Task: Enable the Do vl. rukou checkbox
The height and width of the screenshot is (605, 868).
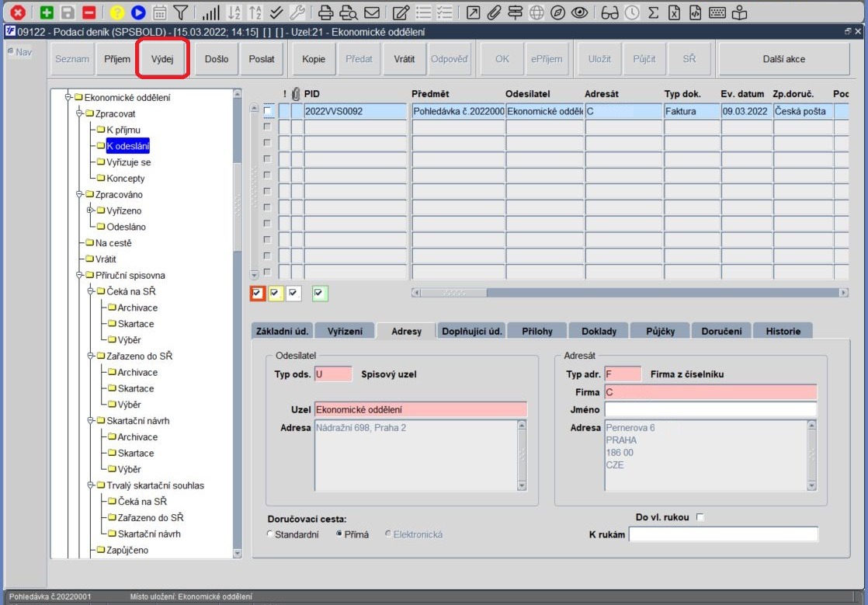Action: pyautogui.click(x=700, y=517)
